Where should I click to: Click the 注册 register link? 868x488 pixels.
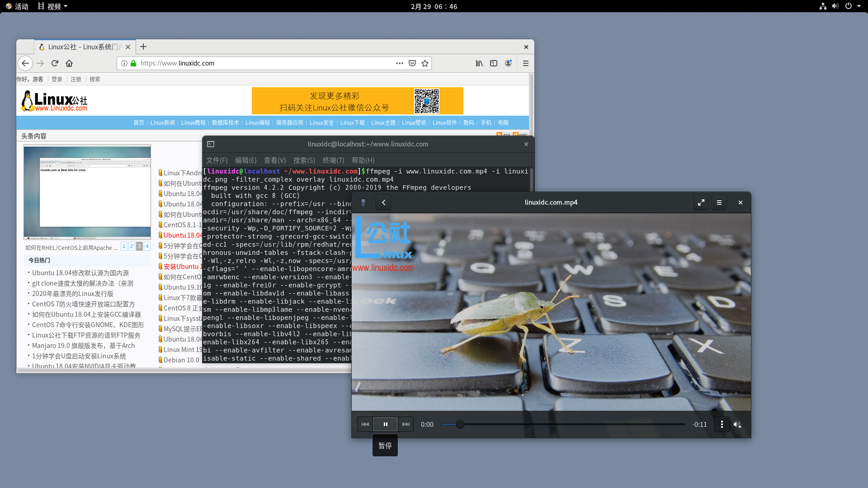tap(75, 79)
